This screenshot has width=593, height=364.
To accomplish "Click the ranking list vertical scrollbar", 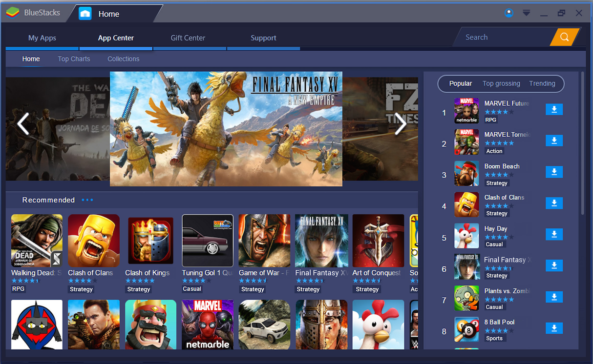I will [x=582, y=143].
